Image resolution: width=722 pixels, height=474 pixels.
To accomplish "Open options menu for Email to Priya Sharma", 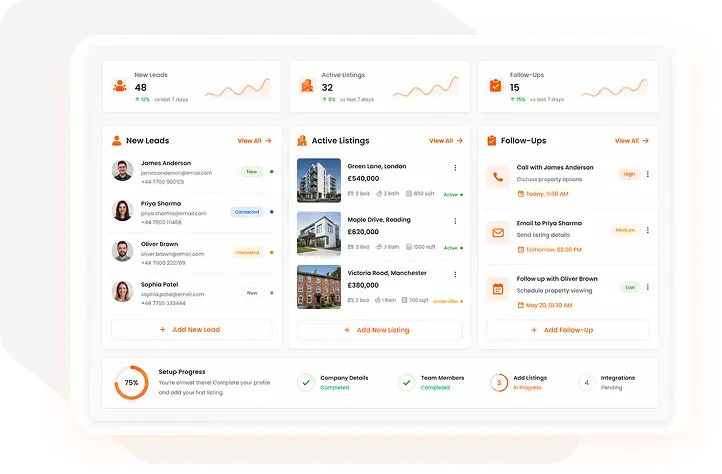I will pos(648,230).
